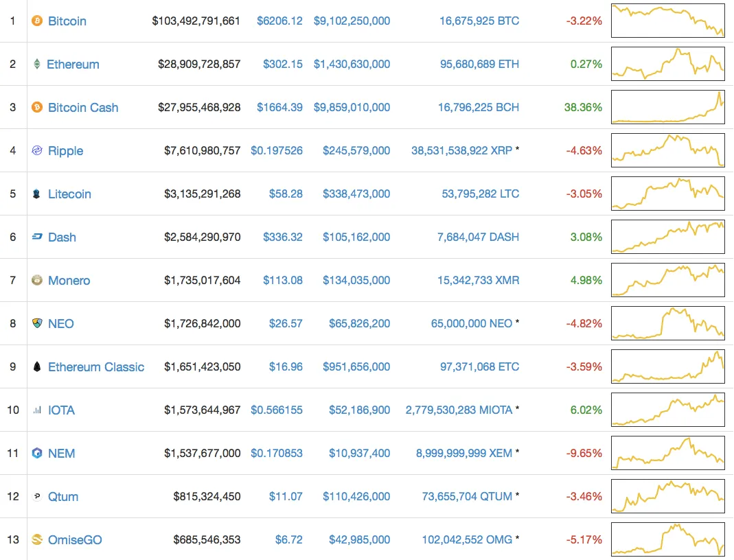The width and height of the screenshot is (734, 560).
Task: Open NEO's price sparkline chart
Action: click(x=668, y=323)
